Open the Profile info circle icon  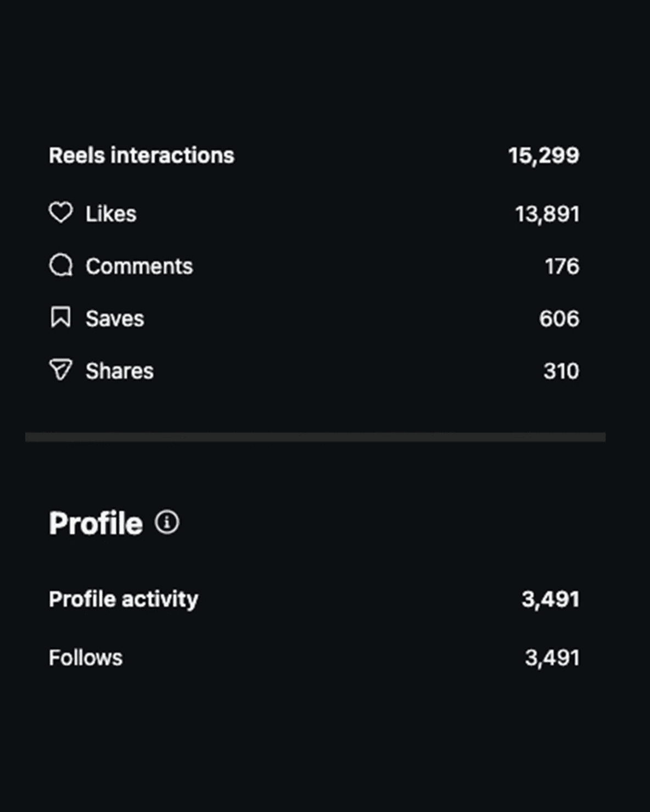point(167,522)
